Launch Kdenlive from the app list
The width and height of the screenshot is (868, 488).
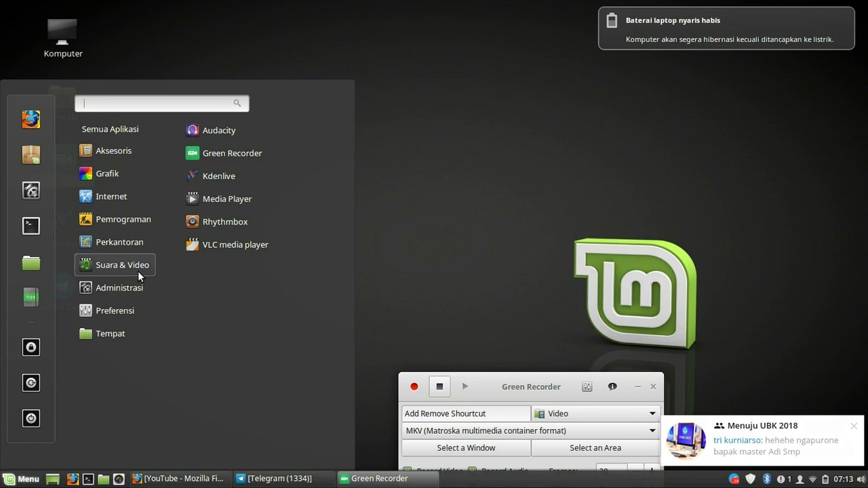tap(211, 176)
